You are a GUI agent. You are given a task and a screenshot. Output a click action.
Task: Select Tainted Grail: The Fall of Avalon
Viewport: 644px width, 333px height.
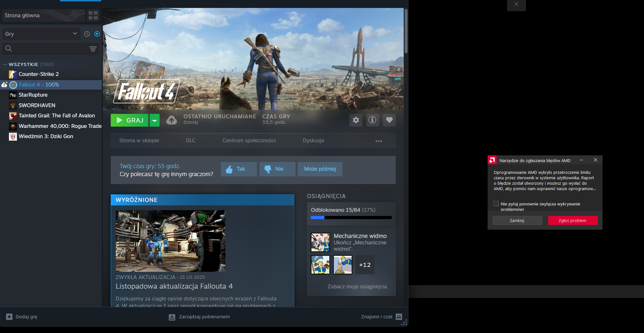pos(51,116)
